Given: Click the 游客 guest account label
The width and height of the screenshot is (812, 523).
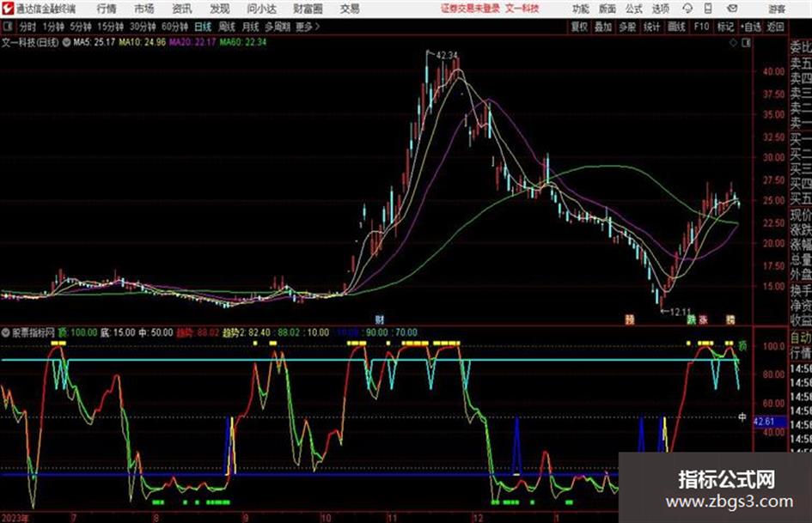Looking at the screenshot, I should click(x=776, y=9).
